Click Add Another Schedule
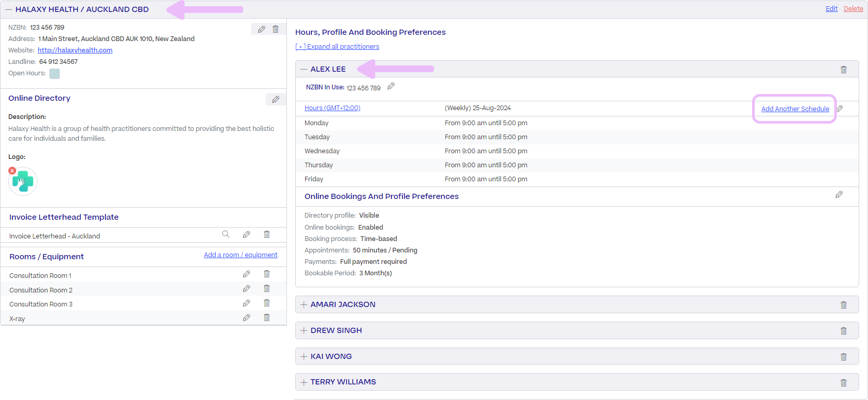Screen dimensions: 868x400 (x=795, y=109)
